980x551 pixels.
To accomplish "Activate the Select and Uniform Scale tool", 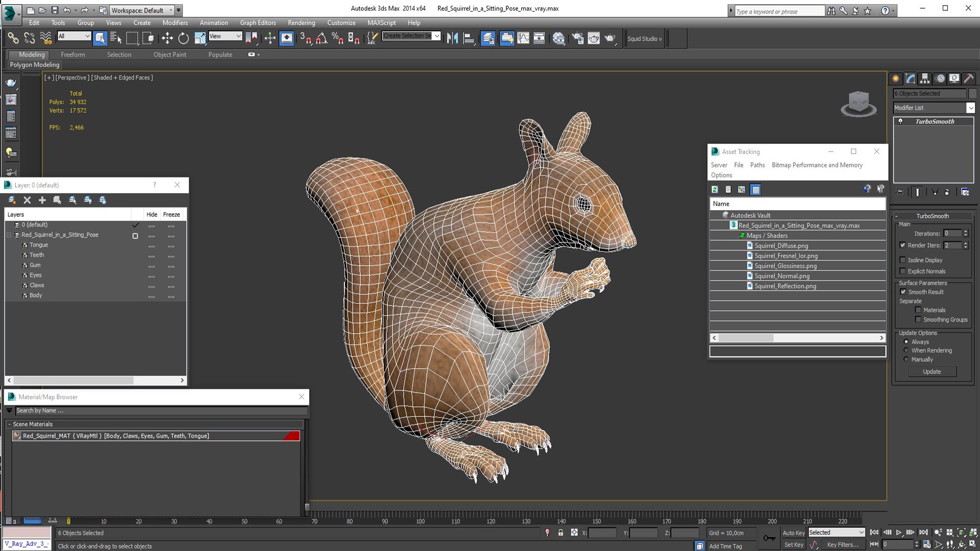I will pos(200,38).
